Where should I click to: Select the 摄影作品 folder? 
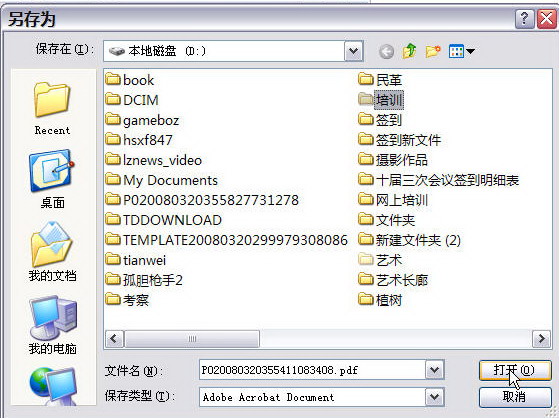coord(393,160)
